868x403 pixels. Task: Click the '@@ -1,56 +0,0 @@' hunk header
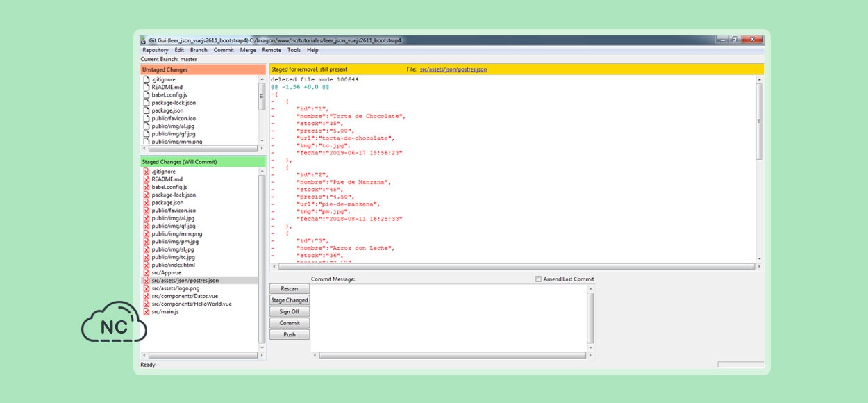tap(300, 87)
